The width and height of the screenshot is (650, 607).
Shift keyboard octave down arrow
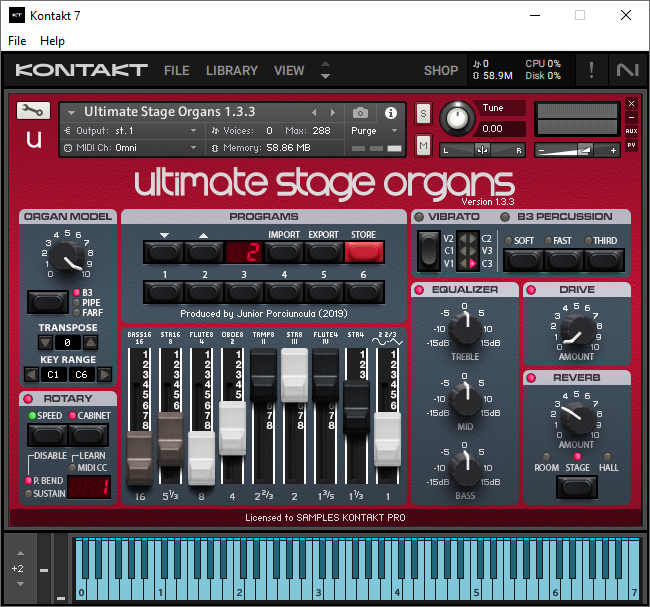coord(20,584)
